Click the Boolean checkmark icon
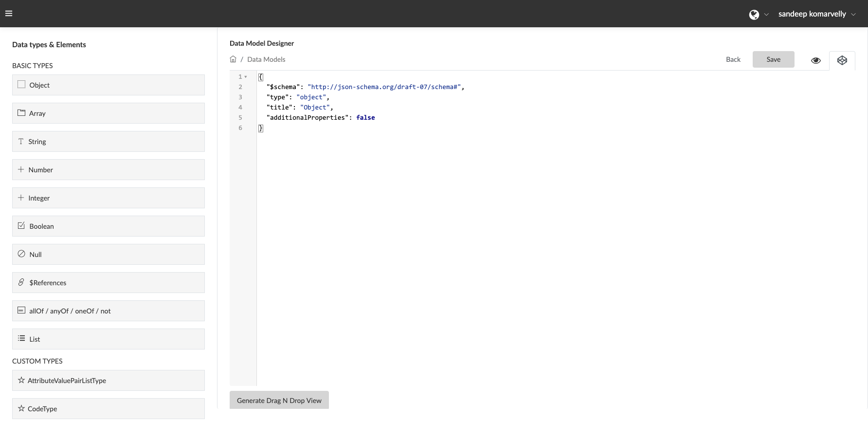 [21, 226]
